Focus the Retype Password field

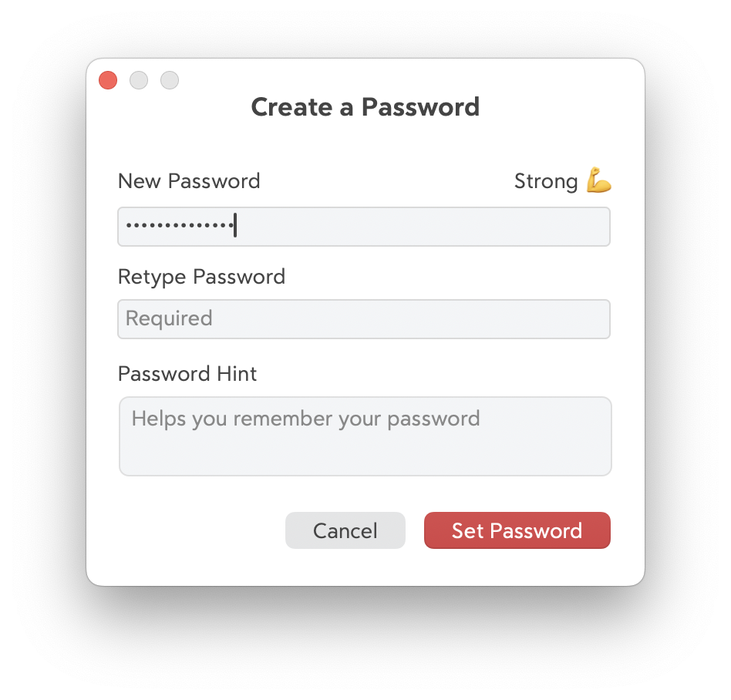tap(364, 319)
